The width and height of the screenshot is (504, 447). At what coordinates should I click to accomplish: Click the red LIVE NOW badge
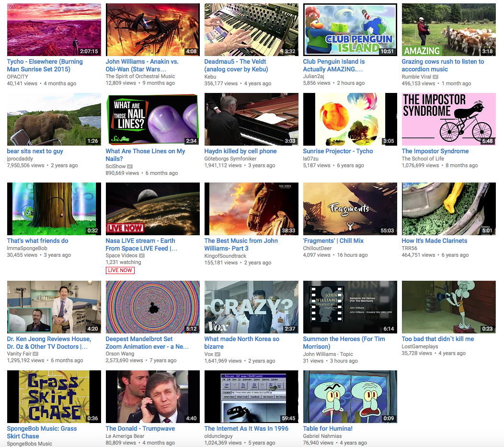coord(120,270)
